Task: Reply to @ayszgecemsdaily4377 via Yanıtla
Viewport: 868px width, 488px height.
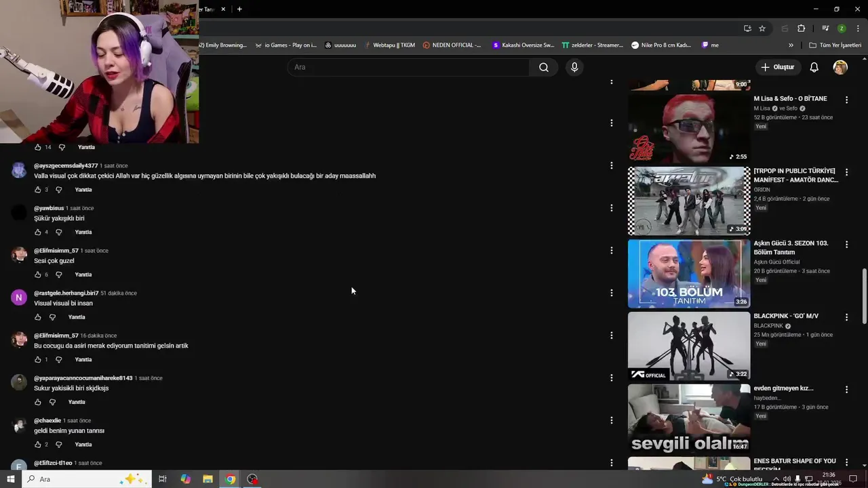Action: (83, 190)
